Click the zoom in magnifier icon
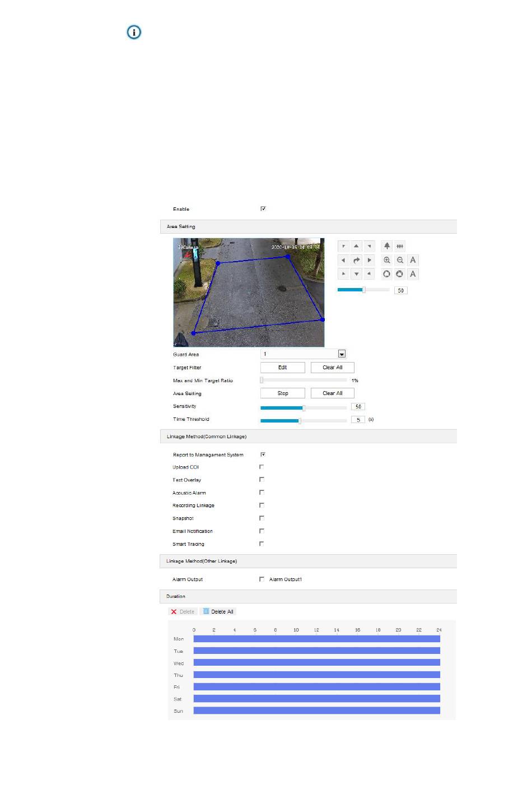 click(x=387, y=260)
